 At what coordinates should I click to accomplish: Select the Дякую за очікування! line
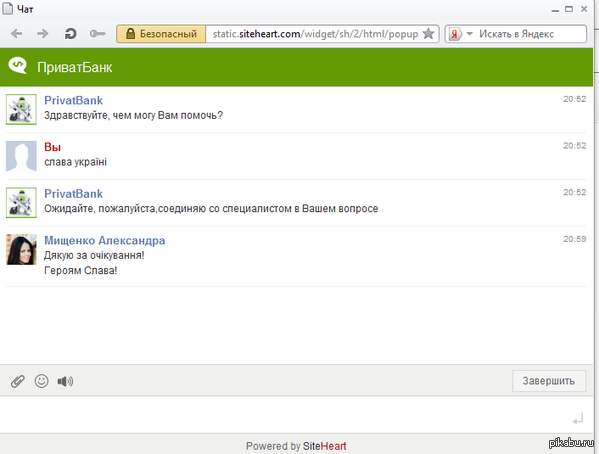94,255
